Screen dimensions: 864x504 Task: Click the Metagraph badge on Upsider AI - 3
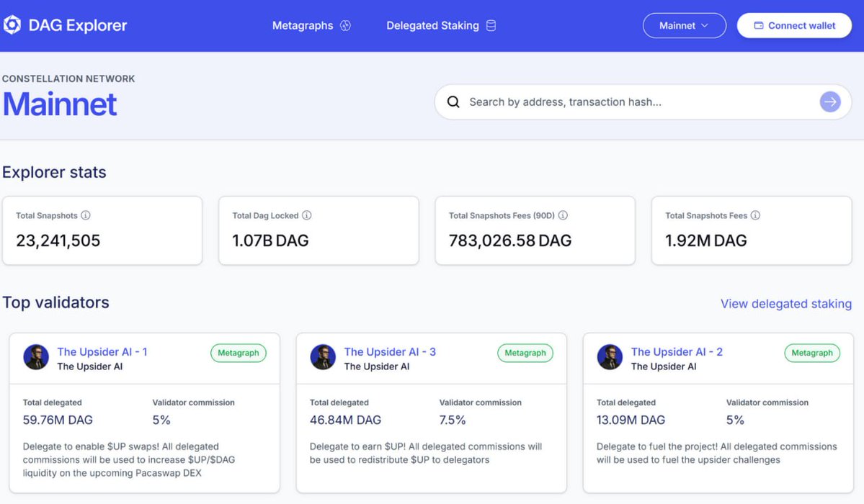(525, 353)
